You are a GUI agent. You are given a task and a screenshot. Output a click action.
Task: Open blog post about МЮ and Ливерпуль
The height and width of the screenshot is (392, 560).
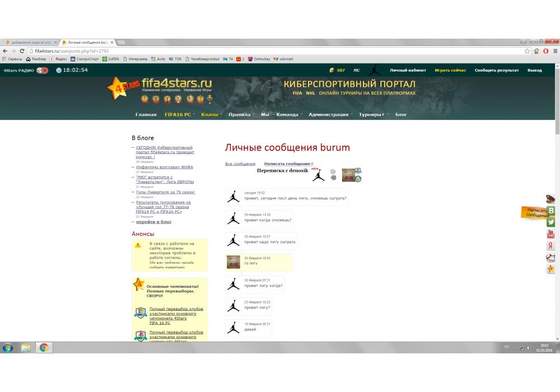[x=165, y=179]
